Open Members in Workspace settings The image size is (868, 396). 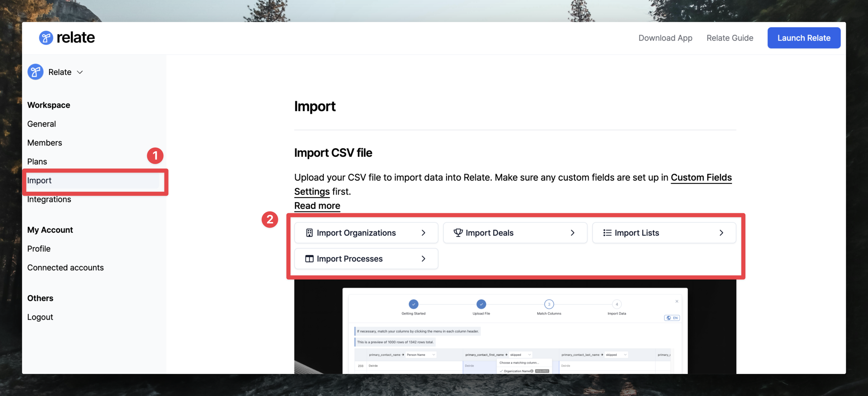point(45,143)
